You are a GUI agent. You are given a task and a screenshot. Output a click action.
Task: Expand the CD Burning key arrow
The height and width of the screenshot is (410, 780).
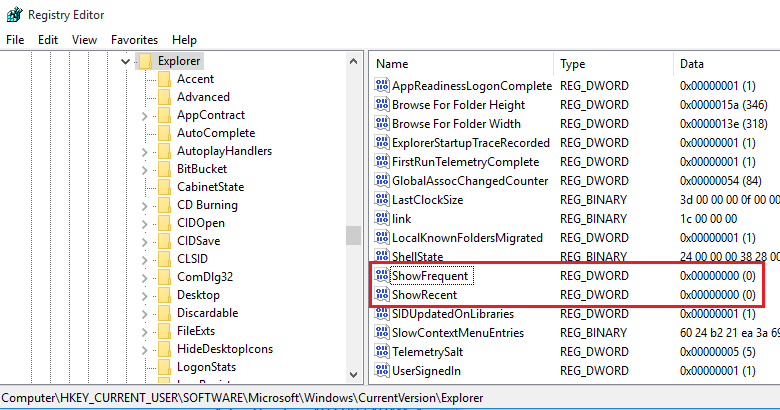pos(144,206)
